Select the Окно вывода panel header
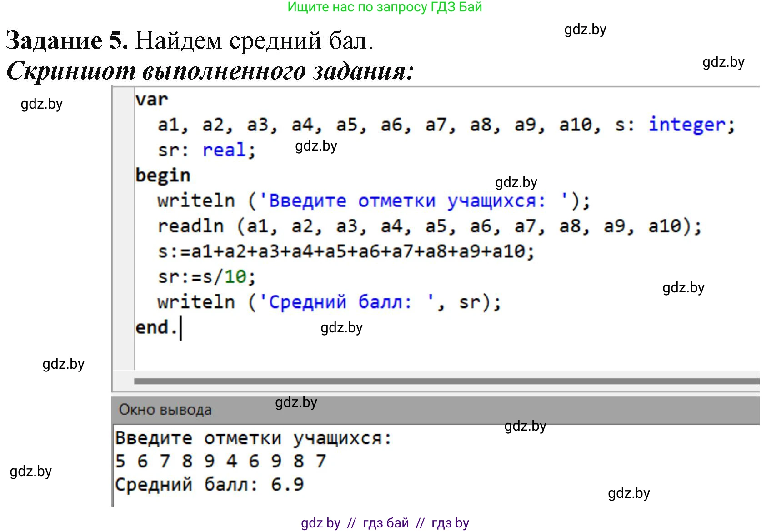The image size is (771, 532). [165, 410]
